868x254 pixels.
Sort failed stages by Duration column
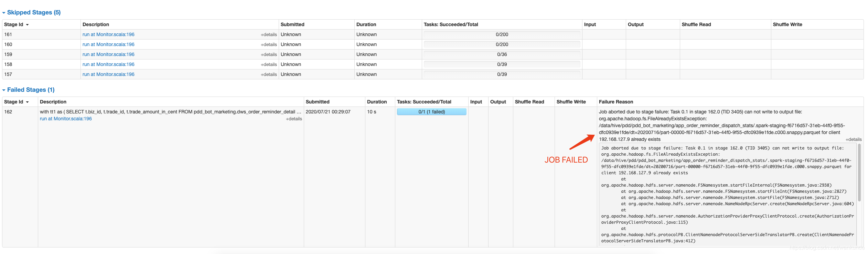(377, 102)
